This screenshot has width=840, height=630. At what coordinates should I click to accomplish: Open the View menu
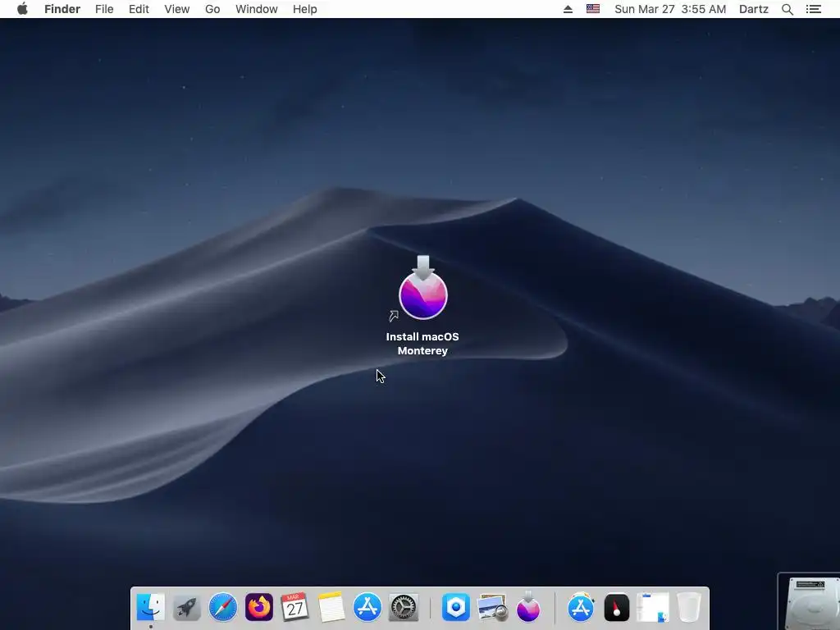pyautogui.click(x=177, y=9)
